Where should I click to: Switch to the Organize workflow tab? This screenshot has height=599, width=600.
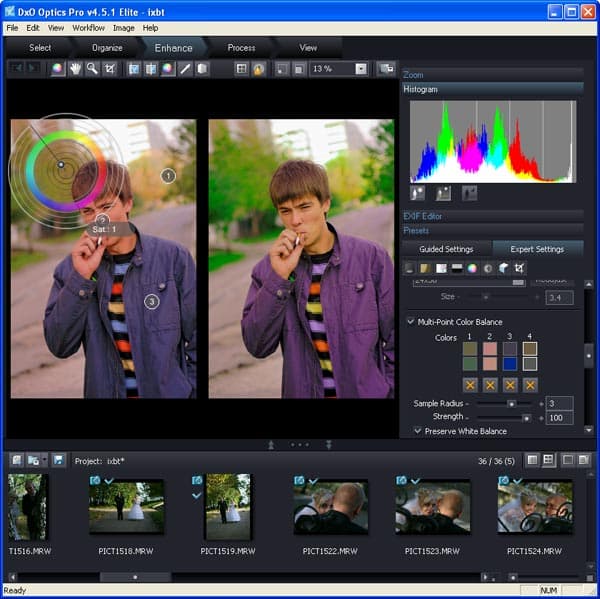click(107, 48)
